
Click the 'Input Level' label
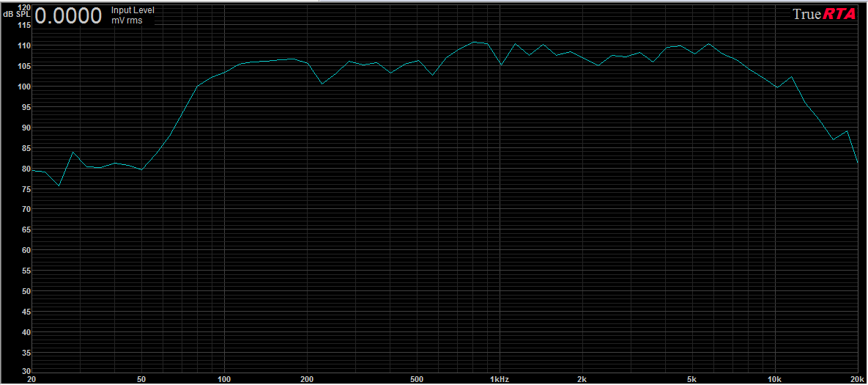pyautogui.click(x=133, y=10)
